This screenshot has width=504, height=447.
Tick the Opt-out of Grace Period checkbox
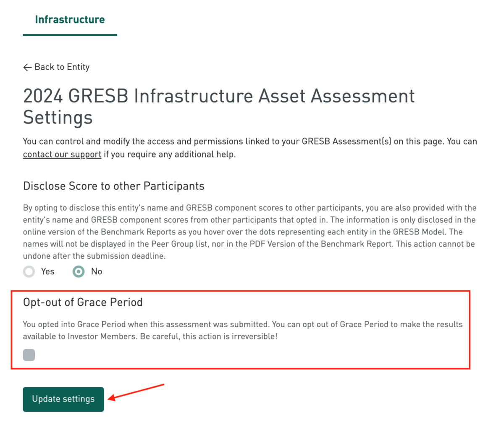point(29,355)
